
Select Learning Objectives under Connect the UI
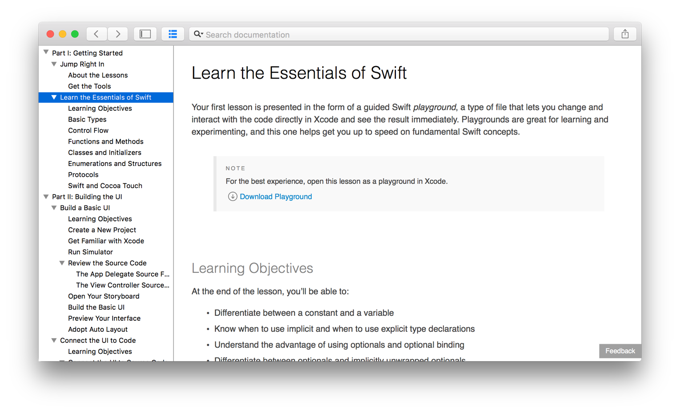(100, 351)
